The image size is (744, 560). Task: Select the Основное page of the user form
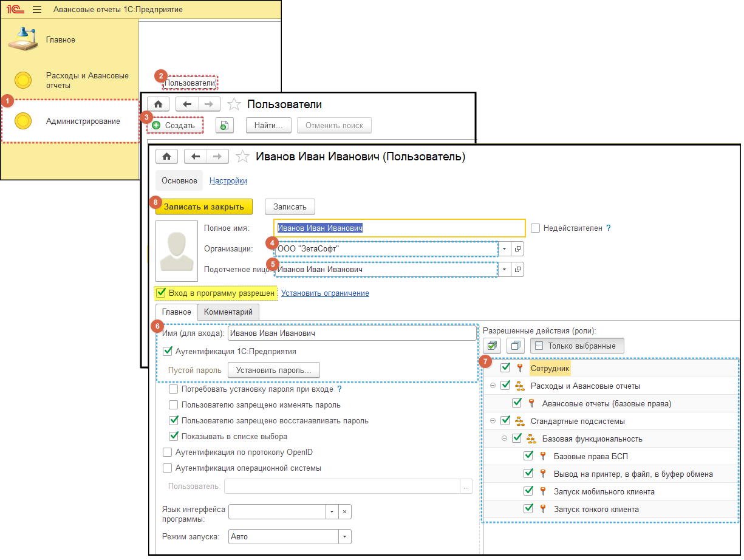click(x=179, y=181)
